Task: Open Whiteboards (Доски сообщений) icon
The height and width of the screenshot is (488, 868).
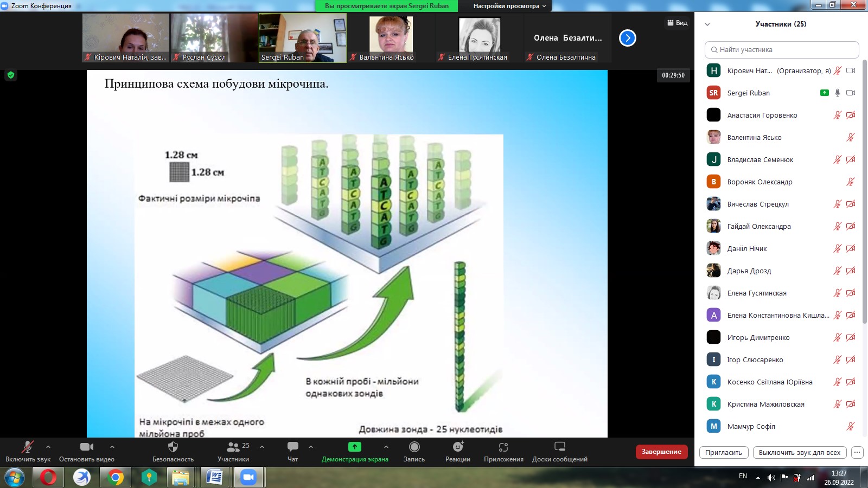Action: coord(559,447)
